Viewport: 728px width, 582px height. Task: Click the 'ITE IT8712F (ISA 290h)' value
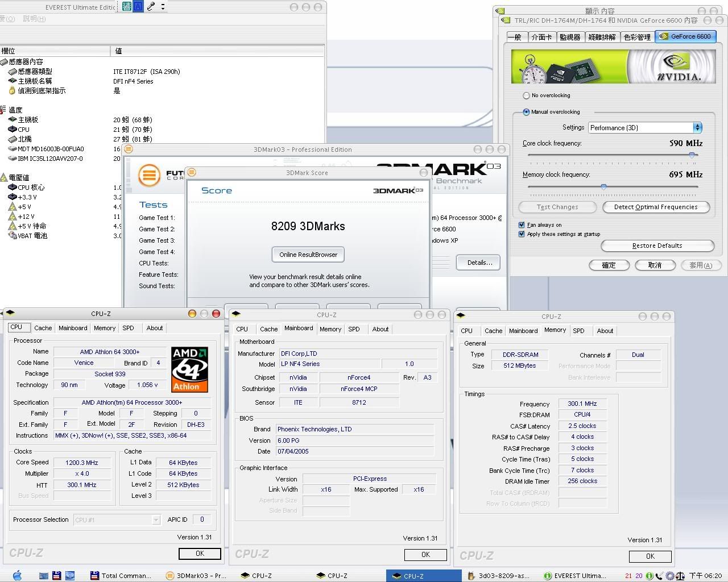pos(147,72)
